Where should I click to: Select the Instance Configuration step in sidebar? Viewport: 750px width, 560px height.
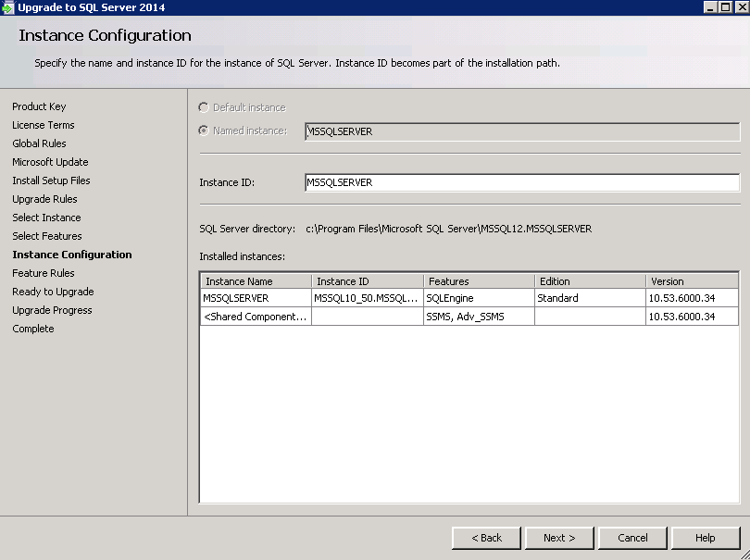pyautogui.click(x=72, y=255)
